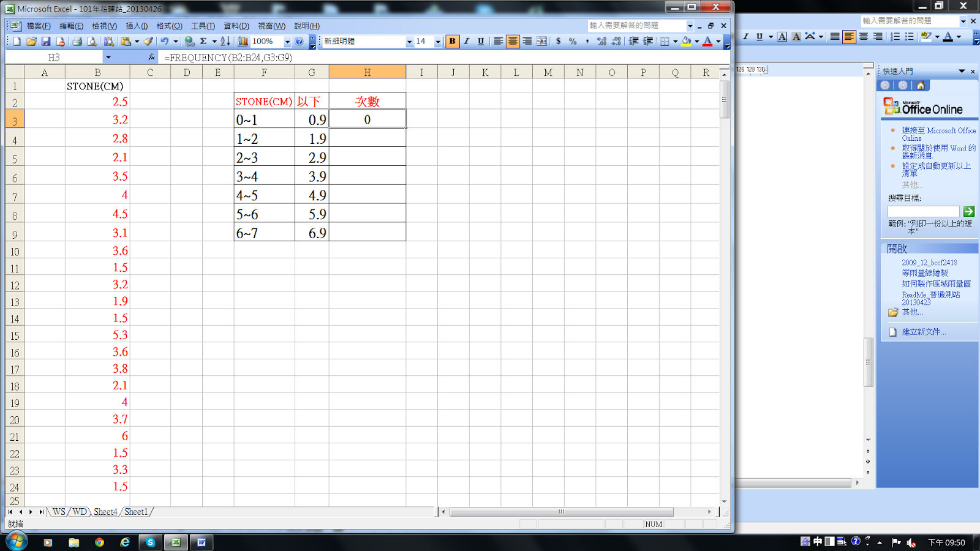Insert a hyperlink using the globe icon

pos(189,42)
